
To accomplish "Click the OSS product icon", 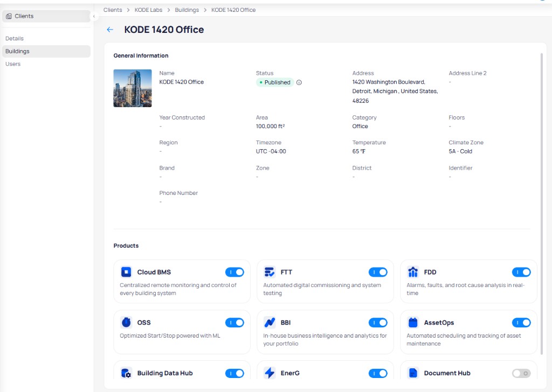I will click(x=126, y=323).
